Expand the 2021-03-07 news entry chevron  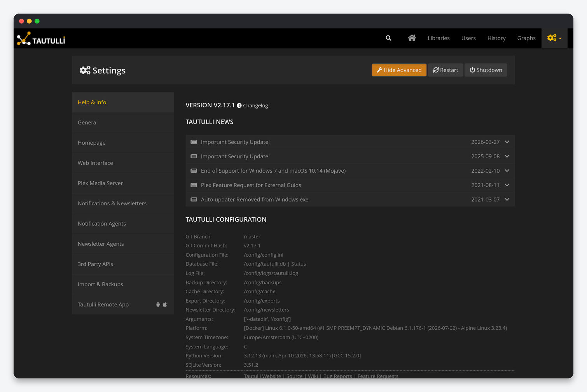(x=507, y=199)
